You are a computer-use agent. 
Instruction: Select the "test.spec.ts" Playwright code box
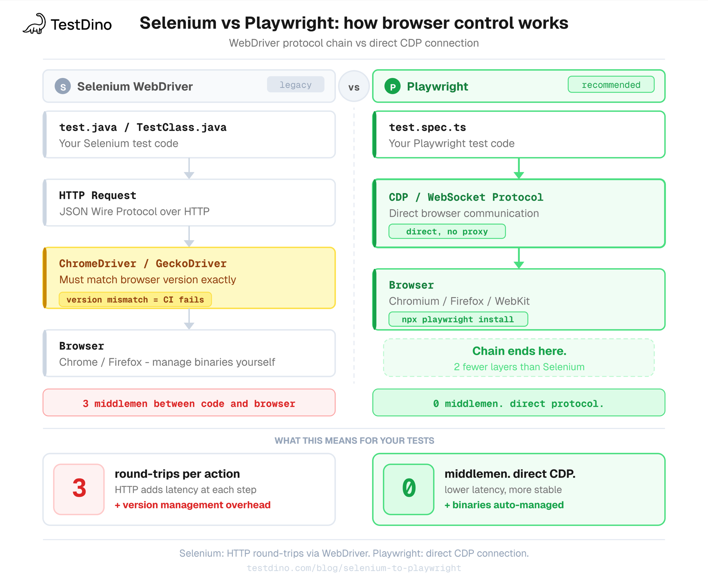pyautogui.click(x=519, y=134)
